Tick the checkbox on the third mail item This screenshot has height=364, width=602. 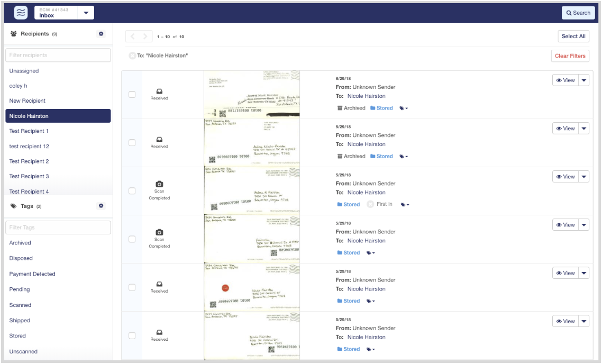[132, 191]
